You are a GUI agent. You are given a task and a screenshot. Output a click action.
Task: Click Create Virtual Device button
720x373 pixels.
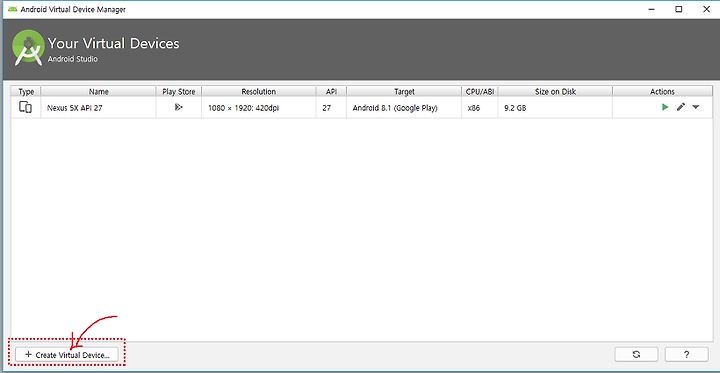67,355
